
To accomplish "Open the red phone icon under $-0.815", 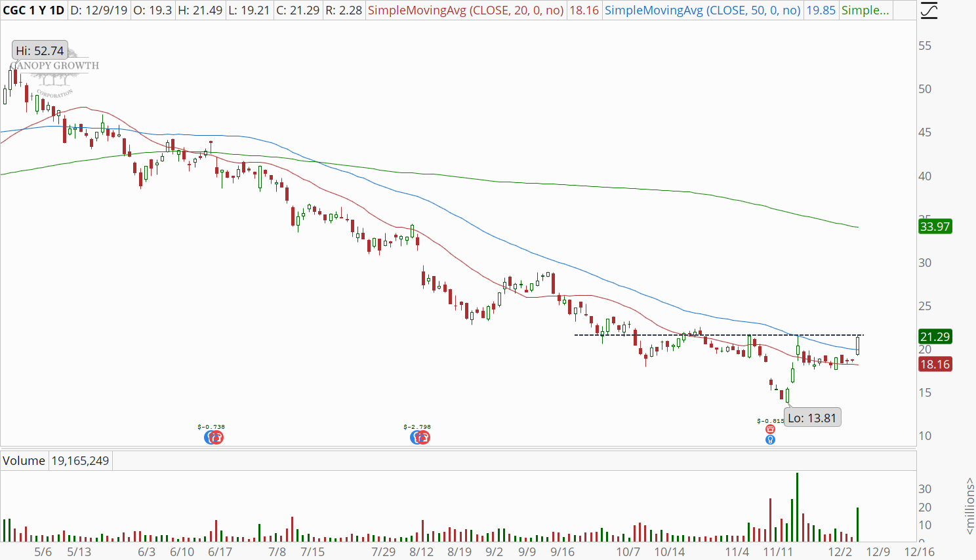I will pos(770,430).
